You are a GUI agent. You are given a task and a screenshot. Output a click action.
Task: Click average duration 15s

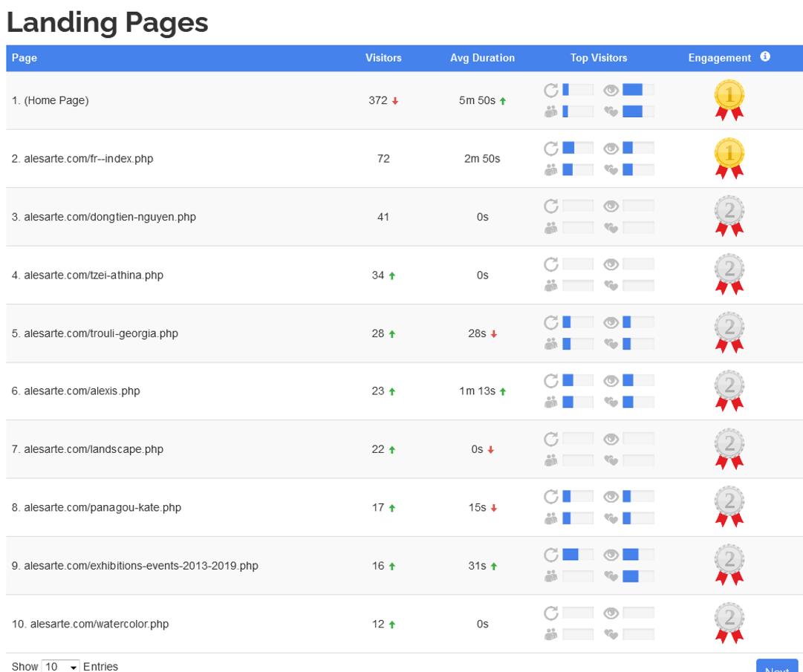coord(477,507)
